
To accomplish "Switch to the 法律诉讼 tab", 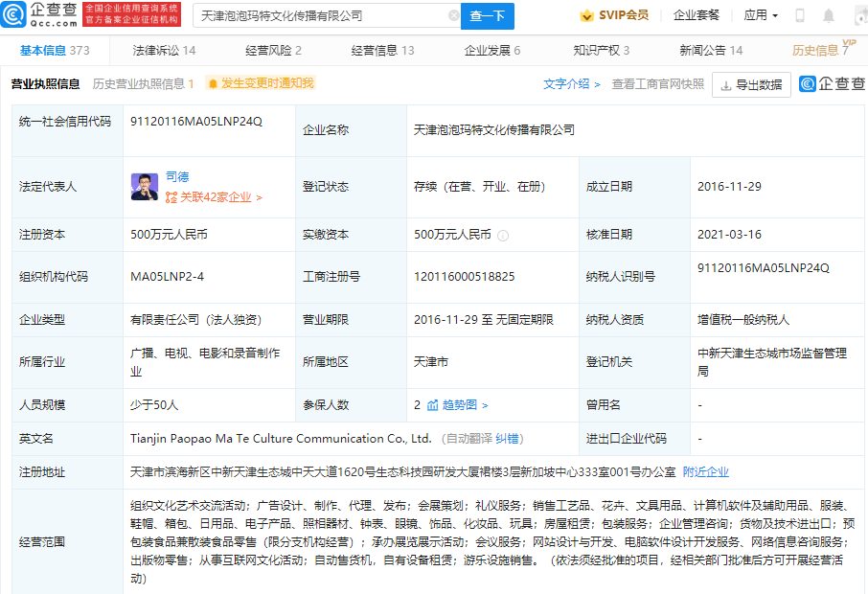I will click(x=164, y=51).
